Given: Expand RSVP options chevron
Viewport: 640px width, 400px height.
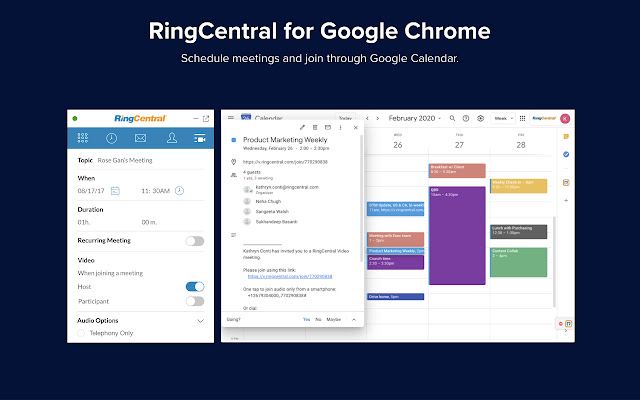Looking at the screenshot, I should (x=354, y=320).
